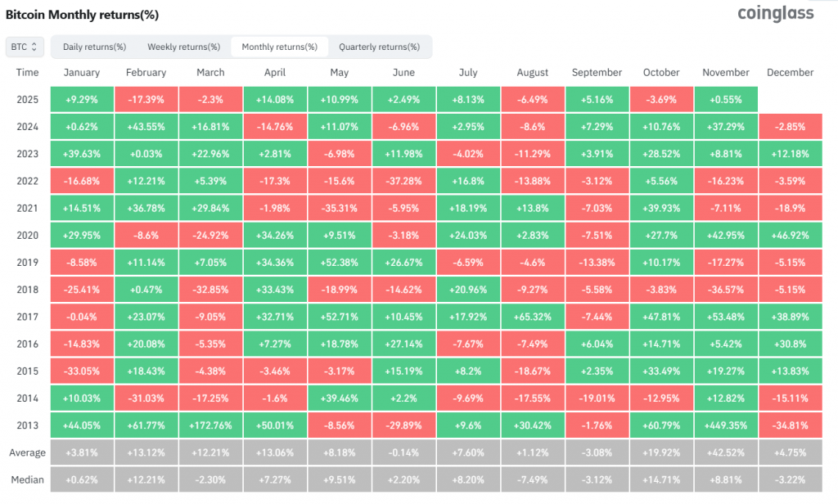
Task: Select the Median row label
Action: (28, 479)
